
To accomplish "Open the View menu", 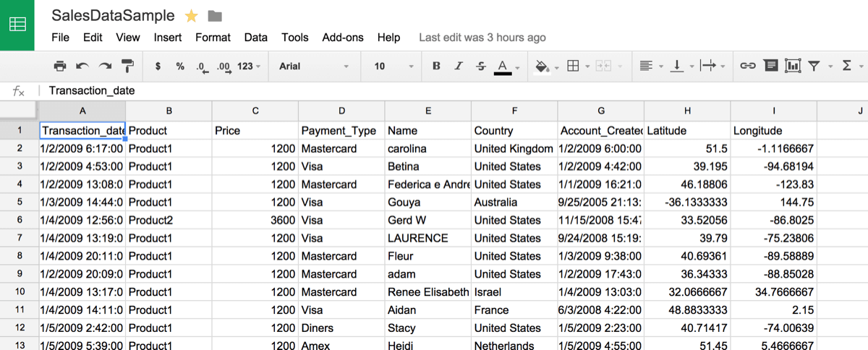I will (x=128, y=38).
